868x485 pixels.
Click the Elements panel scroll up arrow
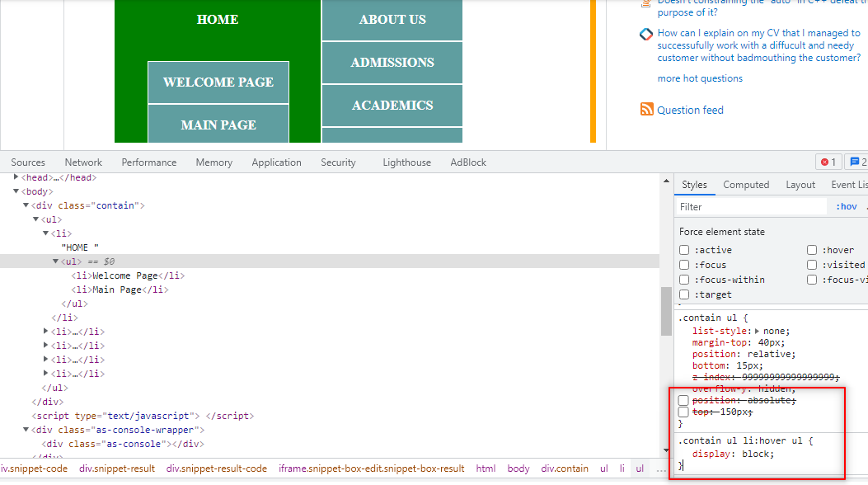pos(667,181)
